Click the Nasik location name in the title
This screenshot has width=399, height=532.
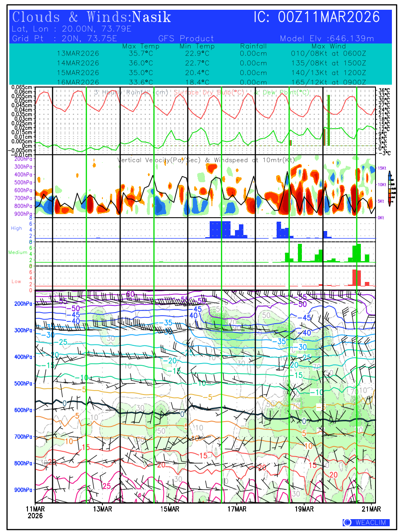[152, 17]
